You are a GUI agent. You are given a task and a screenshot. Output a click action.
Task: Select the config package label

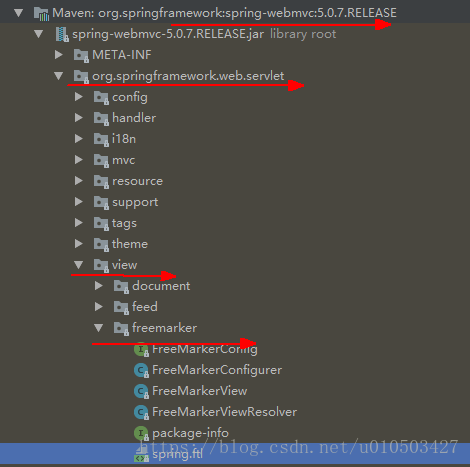point(130,97)
